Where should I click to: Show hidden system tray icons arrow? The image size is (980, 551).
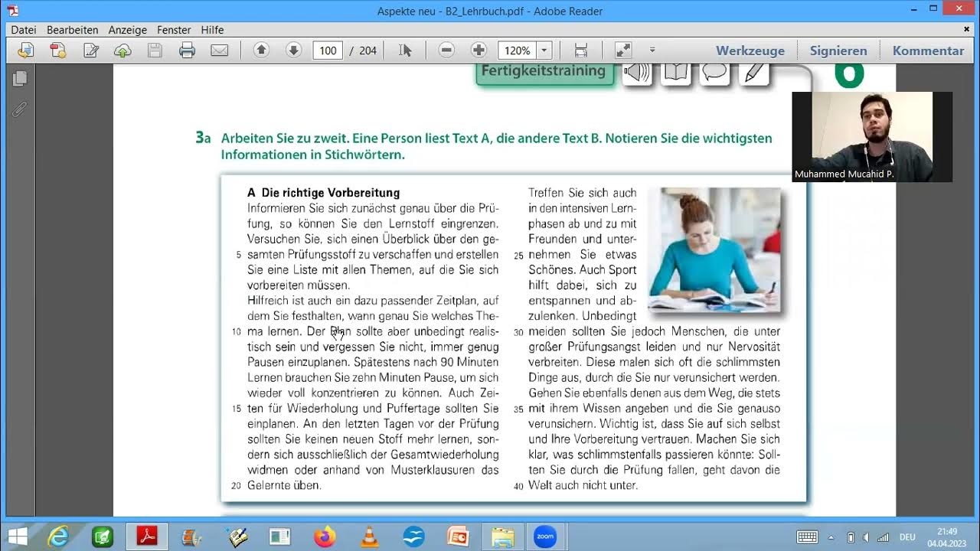831,537
